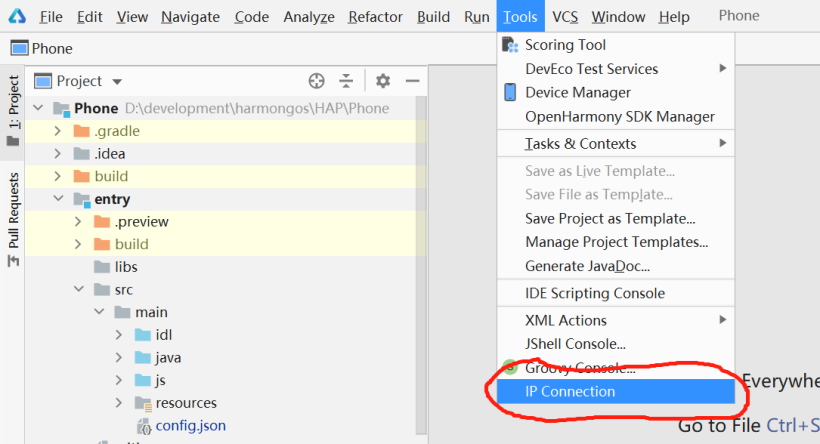Collapse the entry module folder
The width and height of the screenshot is (820, 444).
tap(59, 199)
